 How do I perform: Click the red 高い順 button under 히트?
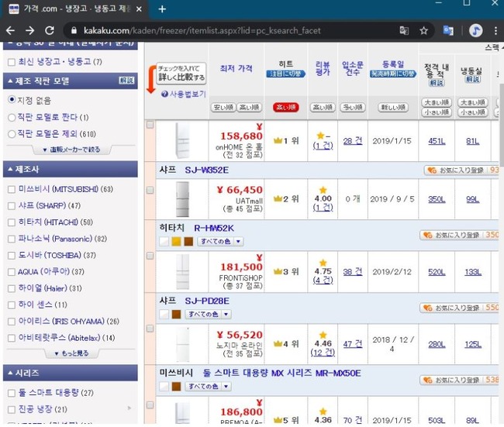[x=286, y=107]
